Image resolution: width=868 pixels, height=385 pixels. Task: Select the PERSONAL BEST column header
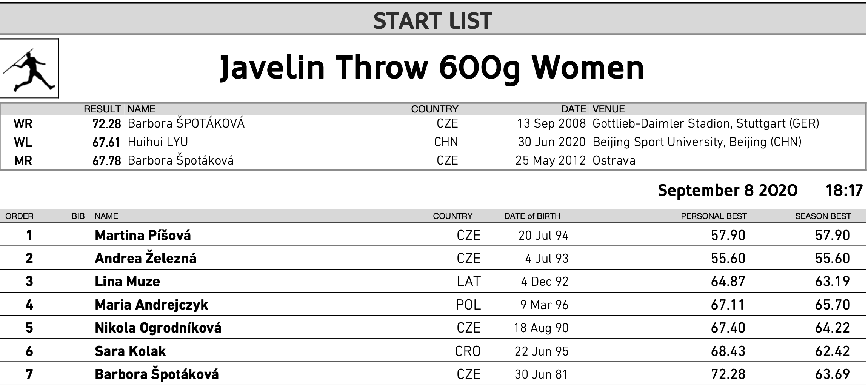click(714, 216)
